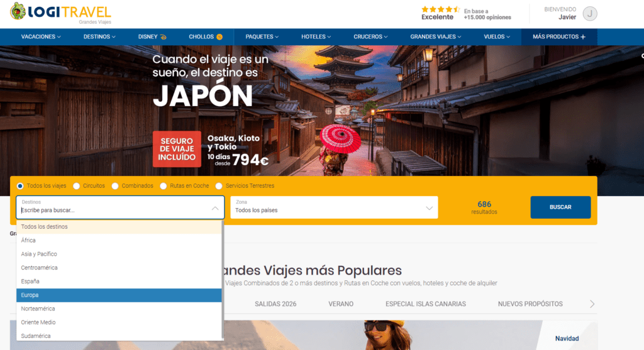
Task: Open the user avatar J icon
Action: (590, 14)
